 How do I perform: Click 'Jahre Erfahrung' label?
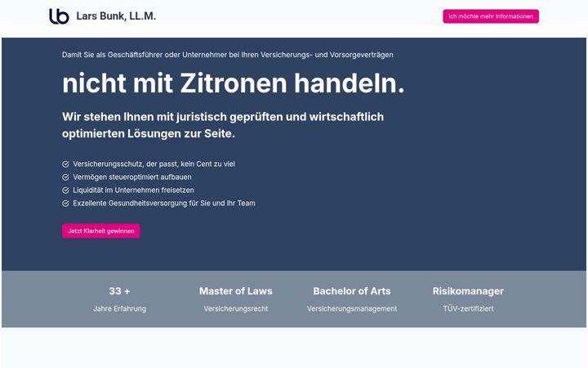[119, 308]
